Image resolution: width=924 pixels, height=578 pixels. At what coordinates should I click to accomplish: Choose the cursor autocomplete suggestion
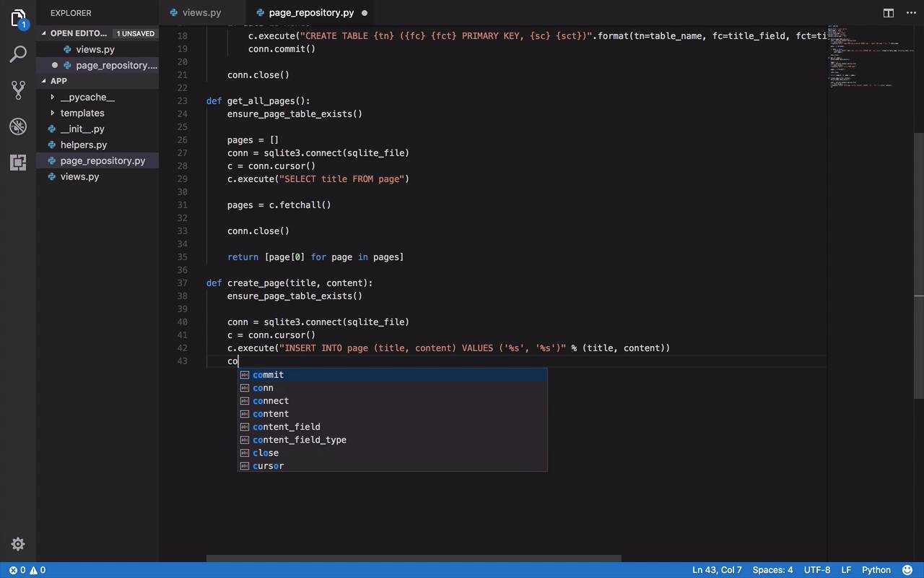(393, 466)
